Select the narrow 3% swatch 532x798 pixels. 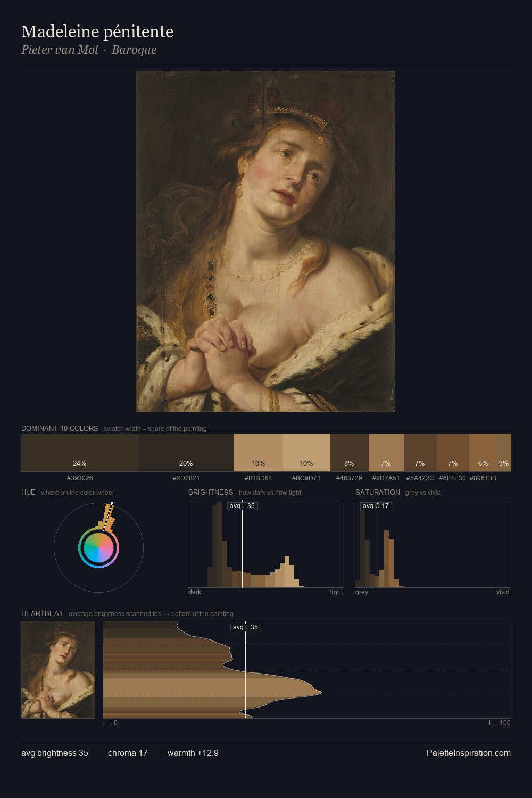point(504,453)
